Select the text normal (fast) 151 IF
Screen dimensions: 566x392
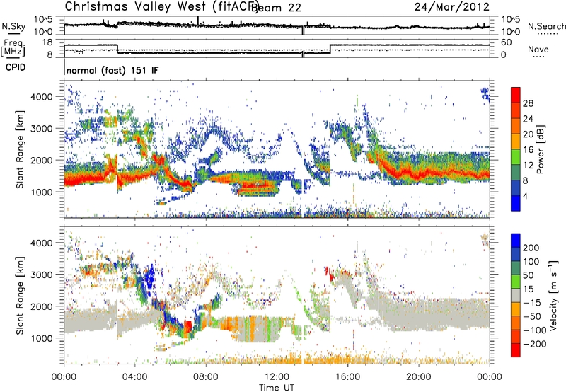pyautogui.click(x=112, y=70)
